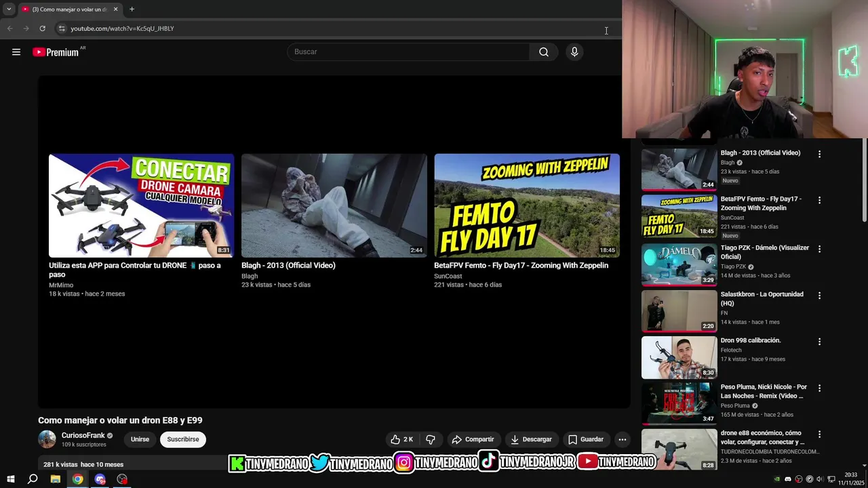Screen dimensions: 868x488
Task: Open sidebar title 'Blagh - 2013 (Official Video)'
Action: 760,153
